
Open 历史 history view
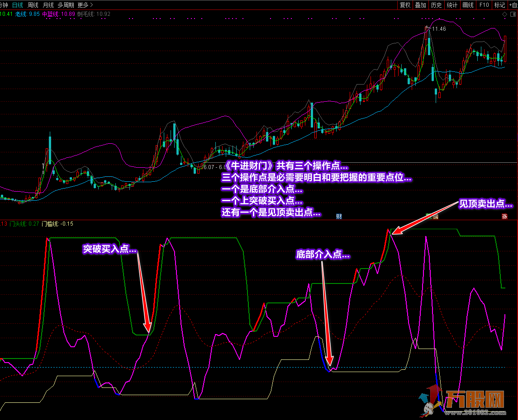pos(436,5)
